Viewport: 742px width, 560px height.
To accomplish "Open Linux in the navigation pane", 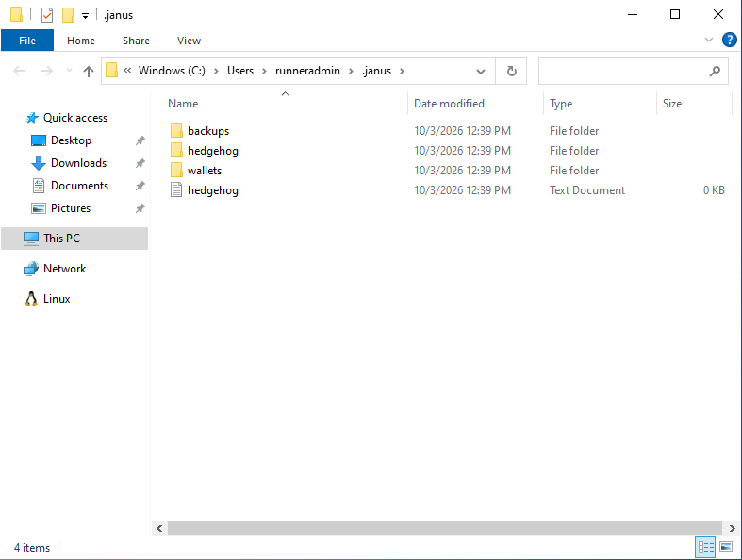I will click(57, 299).
